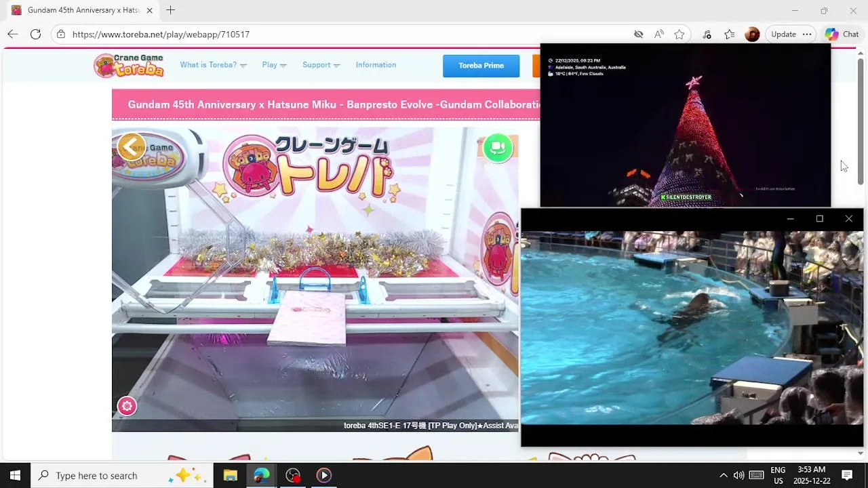Screen dimensions: 868x488
Task: Open OBS Studio from the taskbar
Action: (x=293, y=475)
